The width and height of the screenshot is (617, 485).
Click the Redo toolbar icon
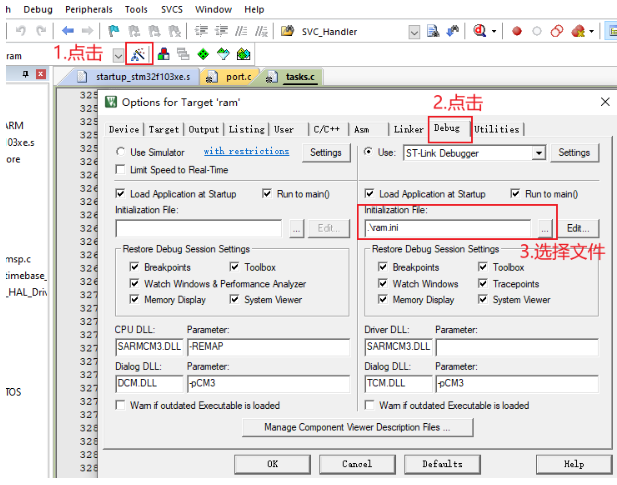point(41,31)
